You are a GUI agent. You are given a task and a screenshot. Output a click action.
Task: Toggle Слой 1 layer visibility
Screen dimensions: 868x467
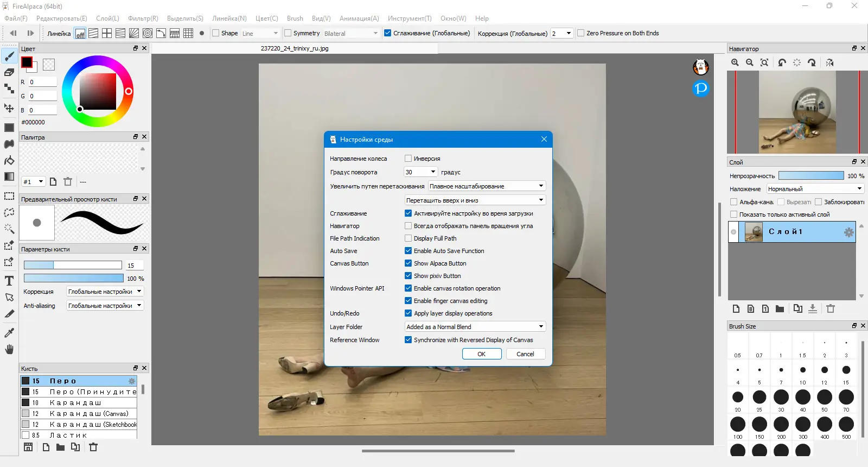[x=733, y=232]
